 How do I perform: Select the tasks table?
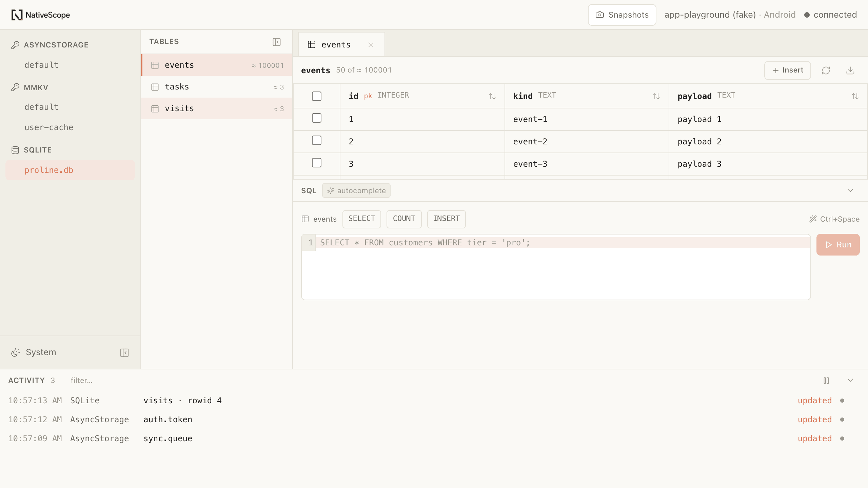[x=217, y=87]
